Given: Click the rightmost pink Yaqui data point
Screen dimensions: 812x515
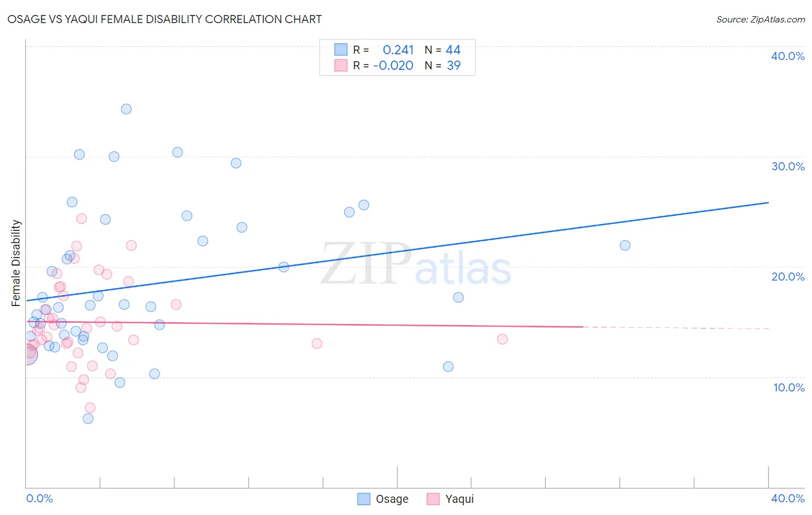Looking at the screenshot, I should click(502, 339).
